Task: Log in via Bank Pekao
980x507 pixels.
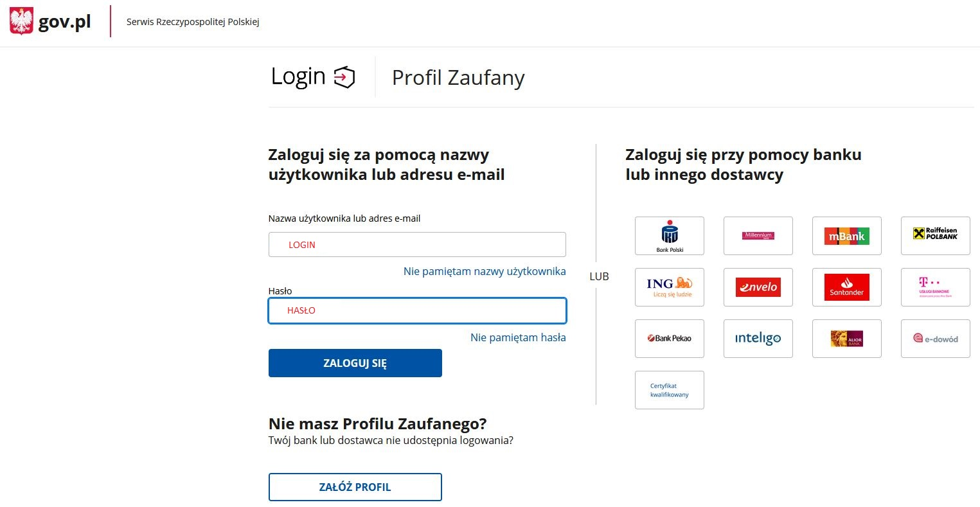Action: [669, 339]
